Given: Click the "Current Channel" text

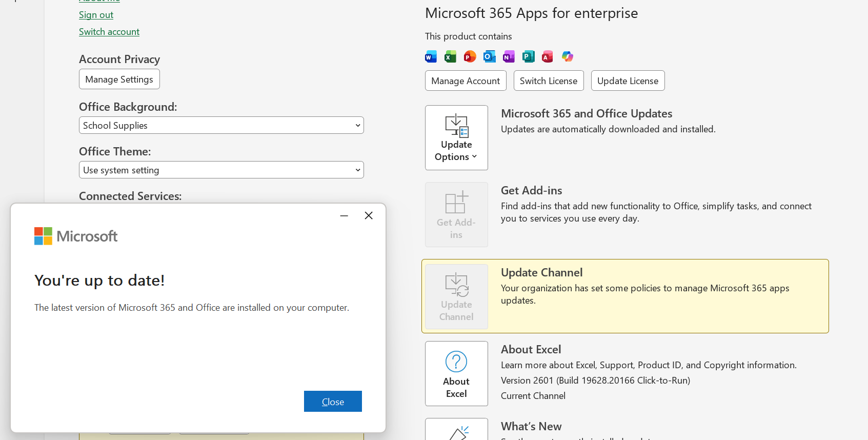Looking at the screenshot, I should [533, 396].
